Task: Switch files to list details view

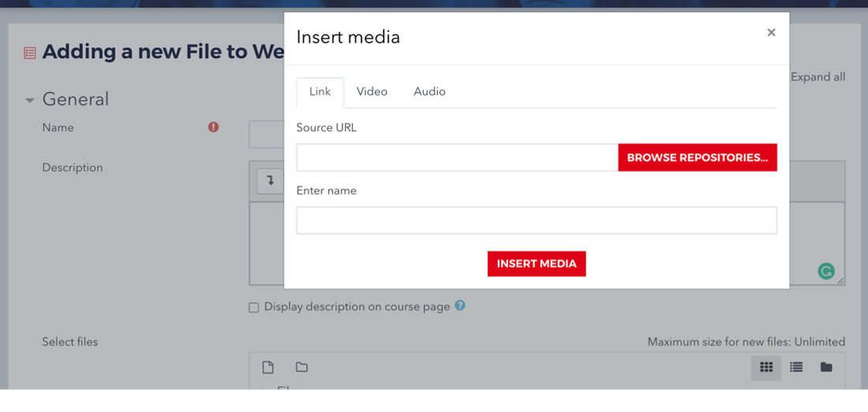Action: pos(796,367)
